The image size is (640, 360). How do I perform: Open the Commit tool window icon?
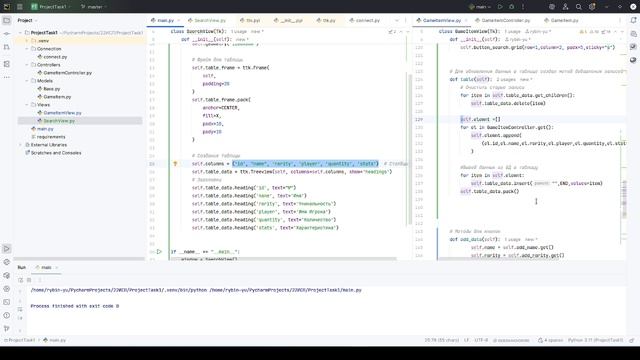coord(7,34)
